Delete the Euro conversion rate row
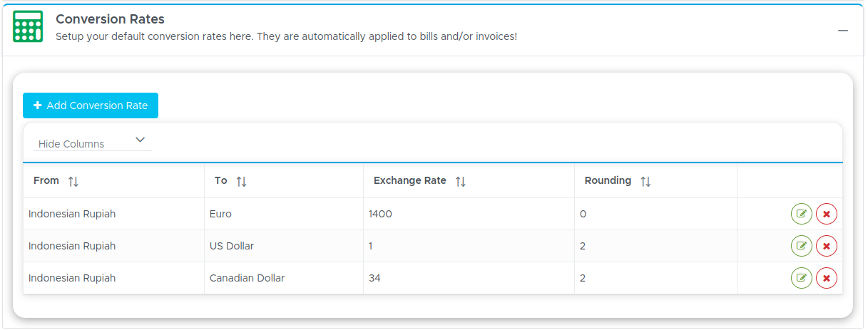The width and height of the screenshot is (868, 330). coord(827,214)
